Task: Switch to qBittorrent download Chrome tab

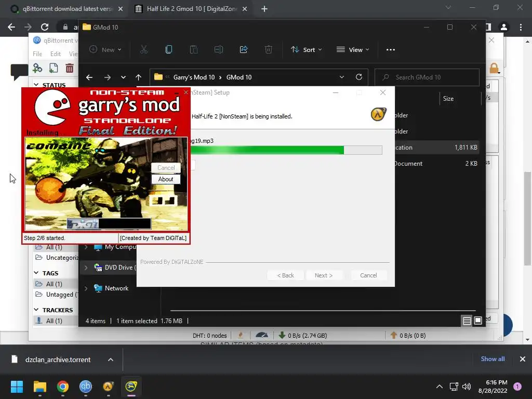Action: (66, 9)
